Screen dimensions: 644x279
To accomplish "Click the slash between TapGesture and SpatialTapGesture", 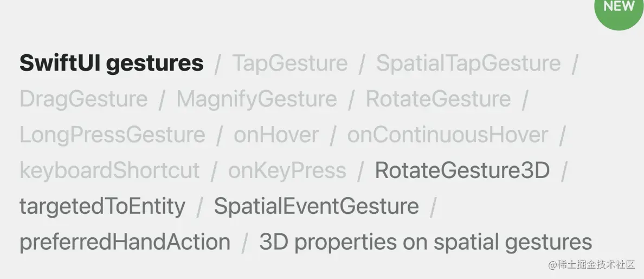I will pyautogui.click(x=362, y=64).
